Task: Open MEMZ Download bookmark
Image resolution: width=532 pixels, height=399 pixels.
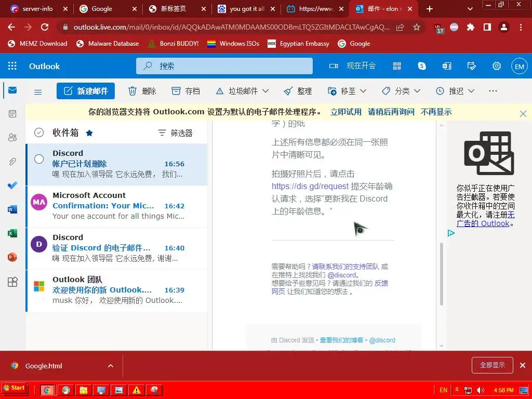Action: point(37,44)
